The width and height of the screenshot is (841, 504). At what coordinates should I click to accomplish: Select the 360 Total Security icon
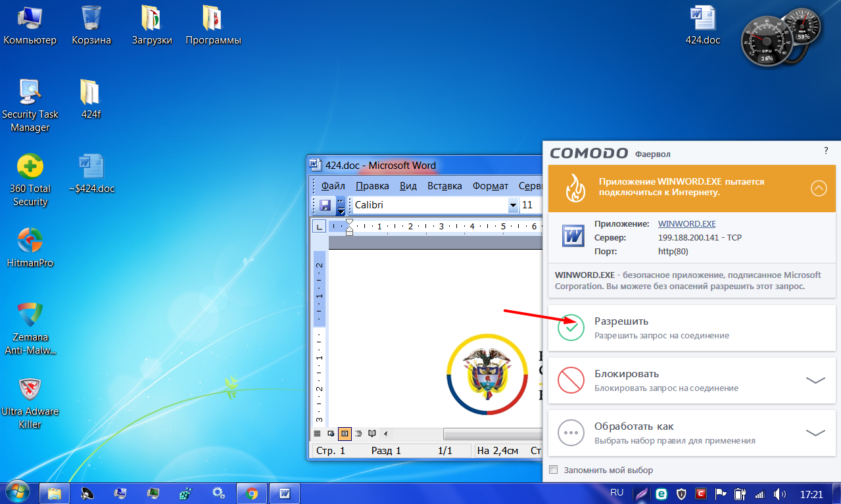30,180
